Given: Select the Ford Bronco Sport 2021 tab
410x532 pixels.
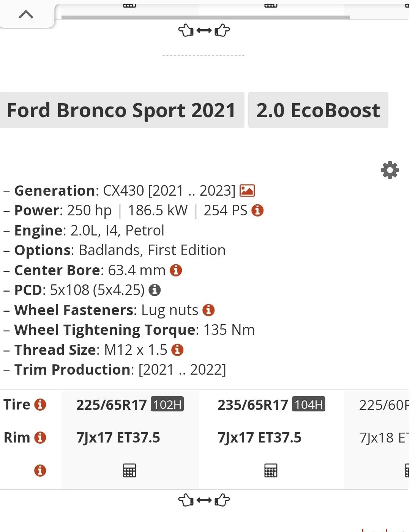Looking at the screenshot, I should coord(121,110).
